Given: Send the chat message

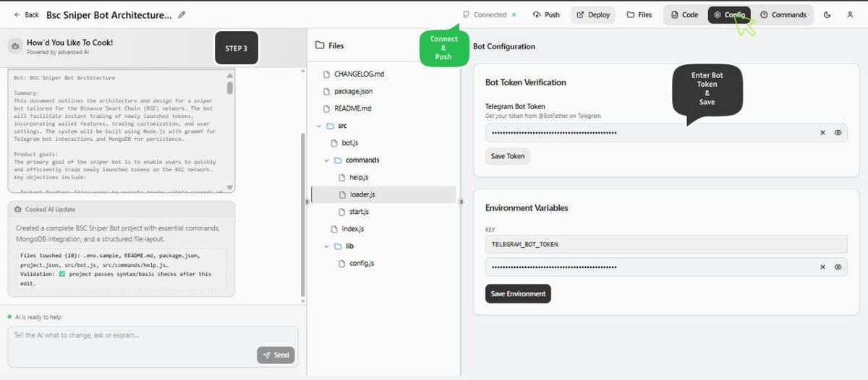Looking at the screenshot, I should pos(276,355).
